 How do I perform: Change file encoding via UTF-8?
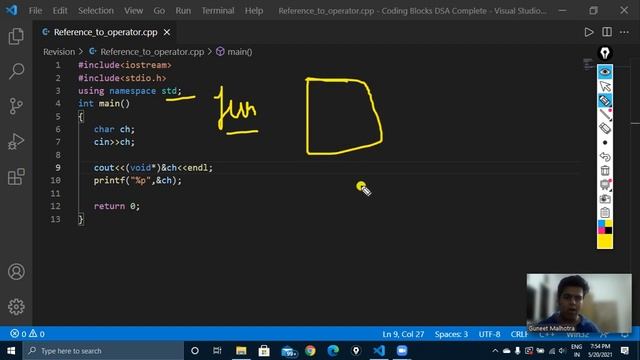[489, 334]
